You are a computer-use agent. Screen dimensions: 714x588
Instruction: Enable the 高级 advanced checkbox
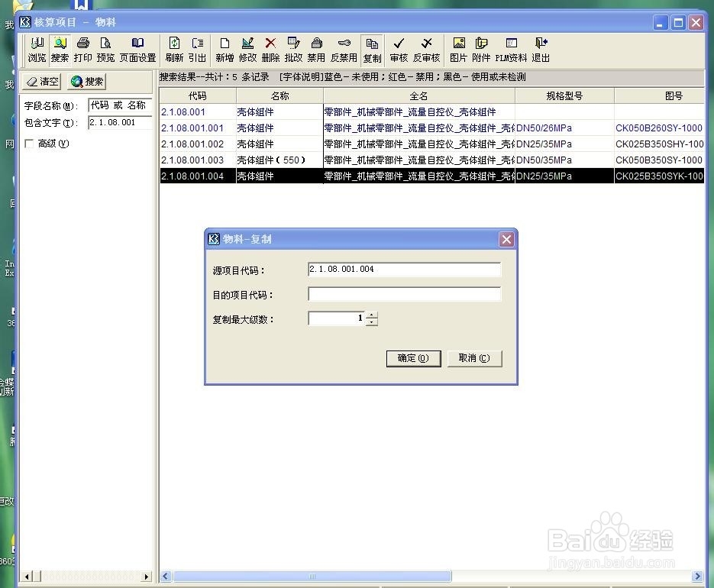[x=29, y=144]
